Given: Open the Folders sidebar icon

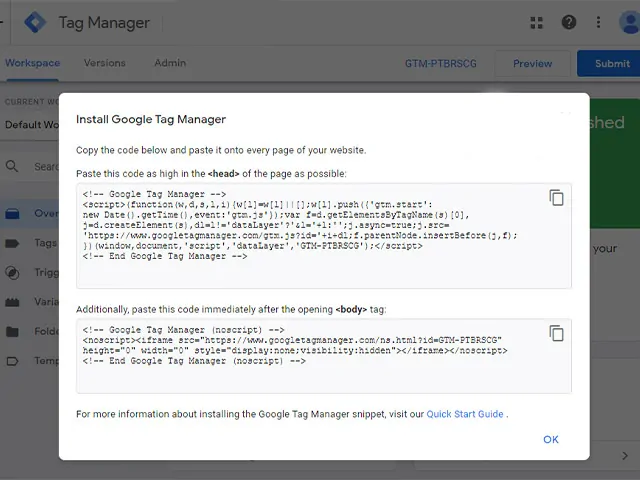Looking at the screenshot, I should (13, 331).
